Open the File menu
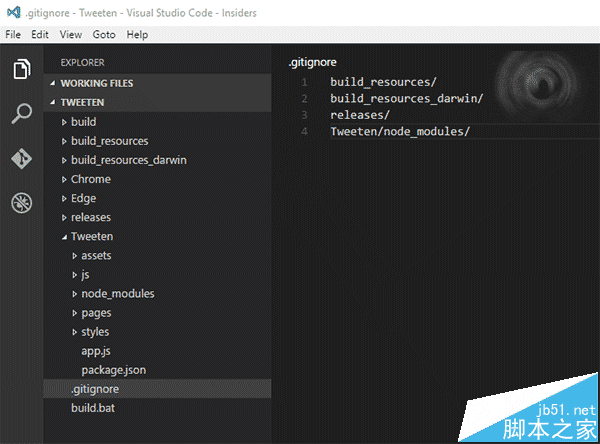 [x=13, y=34]
